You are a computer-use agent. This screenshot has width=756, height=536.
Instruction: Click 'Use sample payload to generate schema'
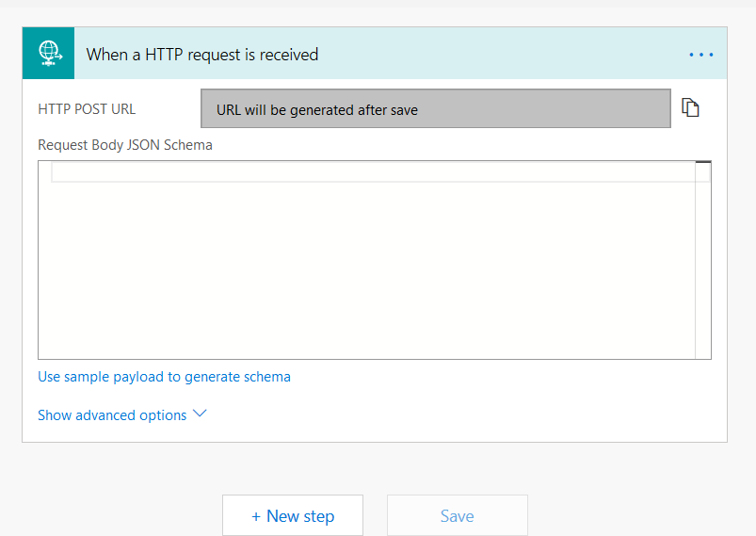164,377
